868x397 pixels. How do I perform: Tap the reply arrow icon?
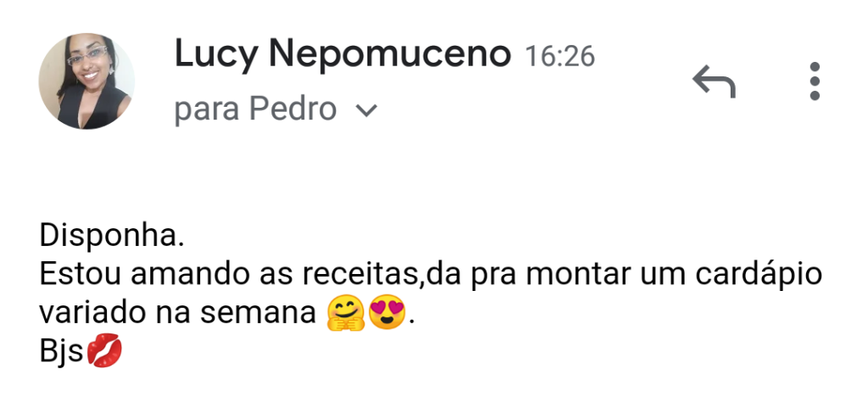[x=714, y=81]
